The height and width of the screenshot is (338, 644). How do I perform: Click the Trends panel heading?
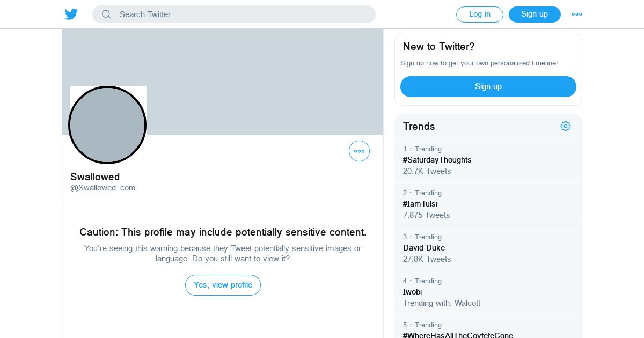pos(419,126)
